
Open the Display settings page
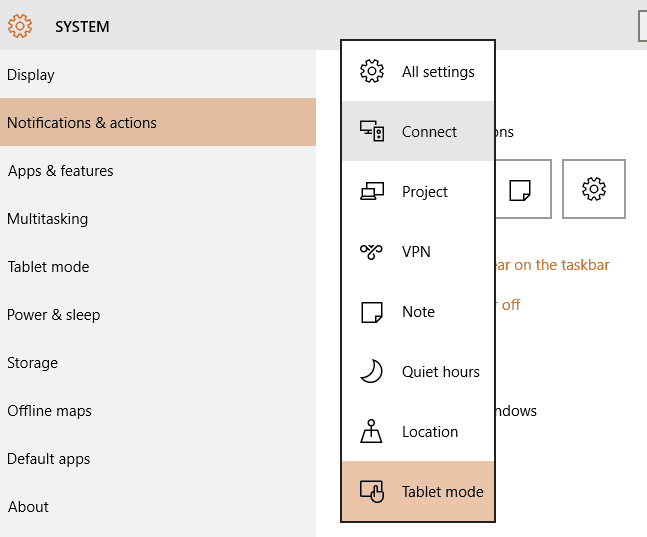[31, 75]
